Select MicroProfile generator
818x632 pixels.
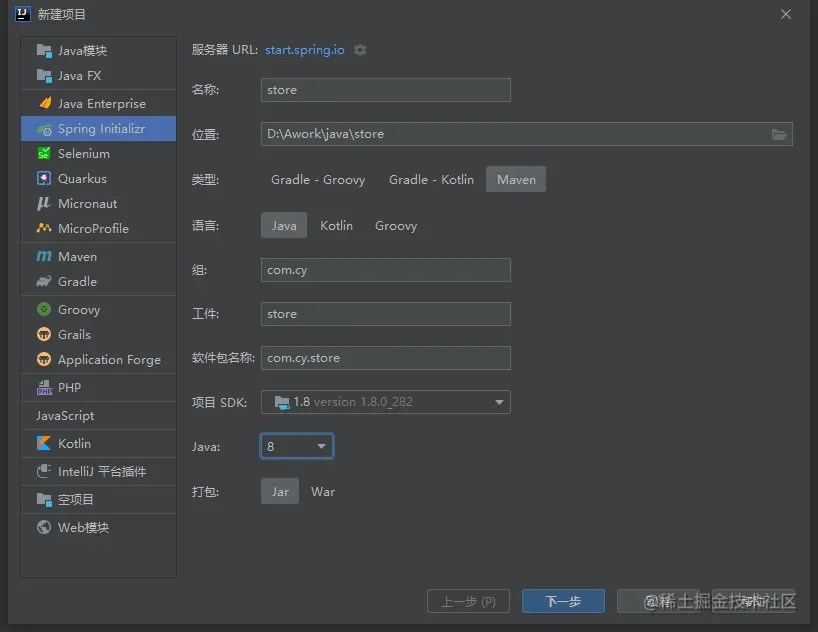click(99, 228)
